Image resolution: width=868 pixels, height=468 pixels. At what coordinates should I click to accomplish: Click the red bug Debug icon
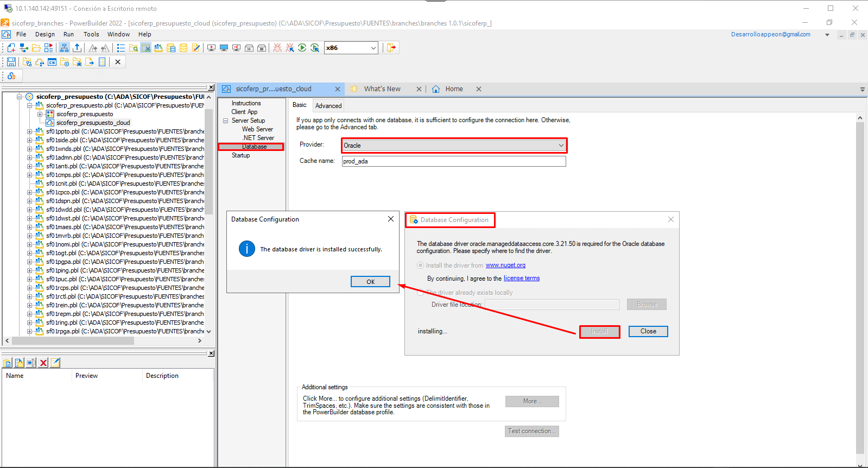(277, 48)
